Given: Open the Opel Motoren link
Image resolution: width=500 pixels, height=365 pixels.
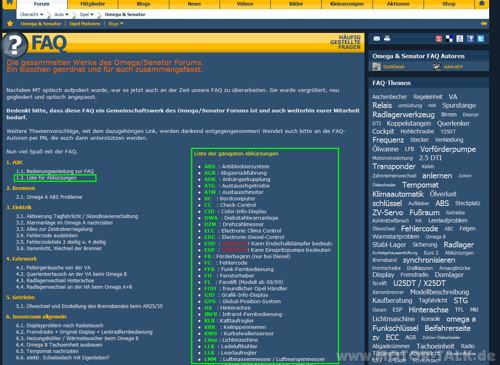Looking at the screenshot, I should point(85,24).
